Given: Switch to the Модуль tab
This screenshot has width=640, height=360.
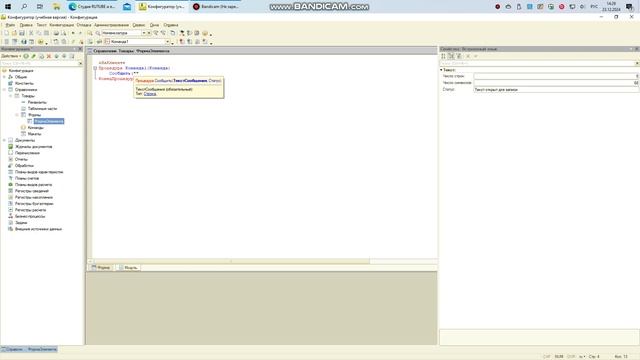Looking at the screenshot, I should (x=128, y=268).
